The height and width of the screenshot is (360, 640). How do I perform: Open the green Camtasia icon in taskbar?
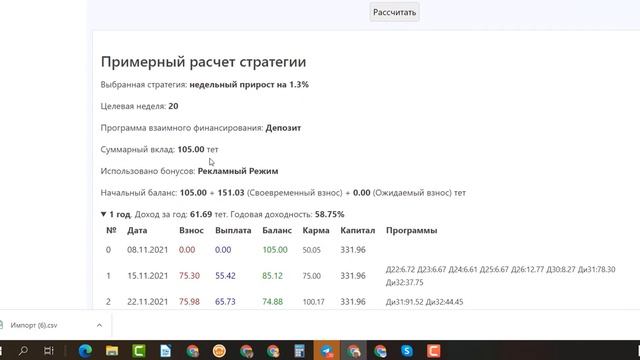(x=139, y=351)
